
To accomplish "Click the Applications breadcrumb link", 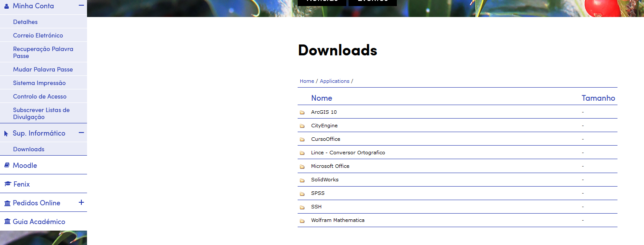I will [334, 81].
